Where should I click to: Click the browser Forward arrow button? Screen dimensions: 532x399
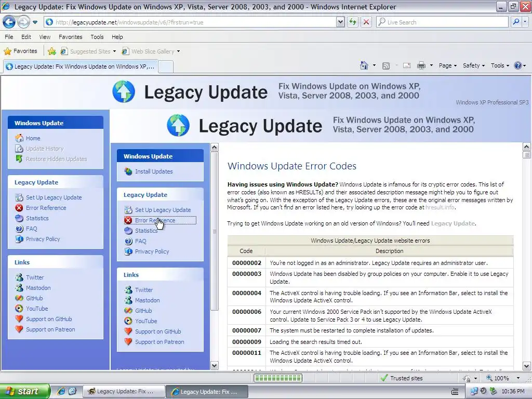(x=23, y=22)
